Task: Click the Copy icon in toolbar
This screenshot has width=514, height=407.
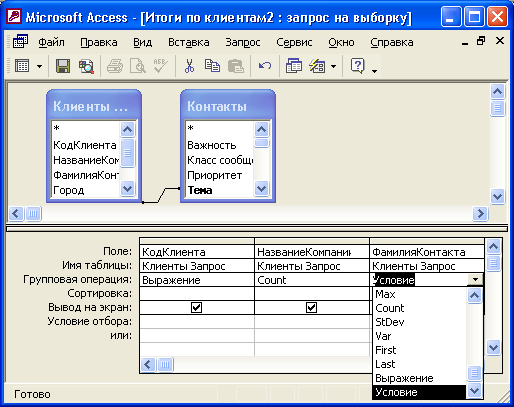Action: click(x=212, y=66)
